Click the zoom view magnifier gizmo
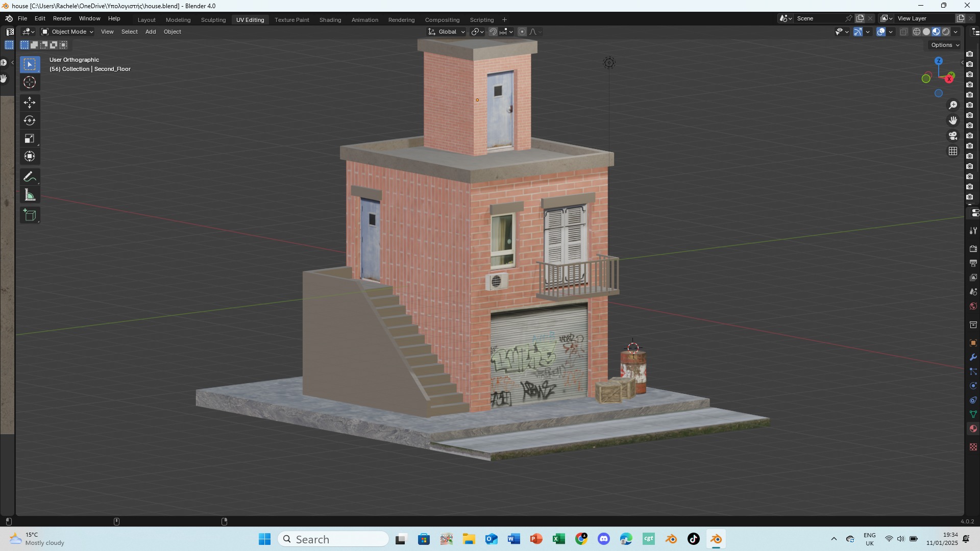Screen dimensions: 980x551 [953, 105]
